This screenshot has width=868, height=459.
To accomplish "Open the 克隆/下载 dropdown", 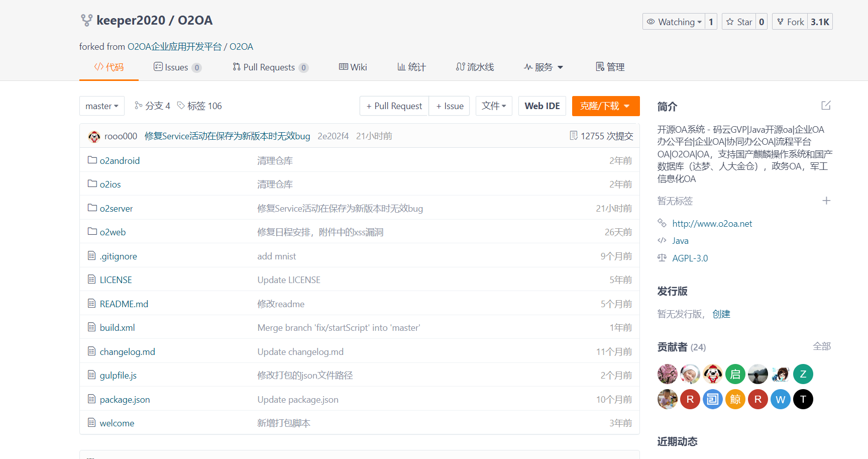I will coord(605,106).
